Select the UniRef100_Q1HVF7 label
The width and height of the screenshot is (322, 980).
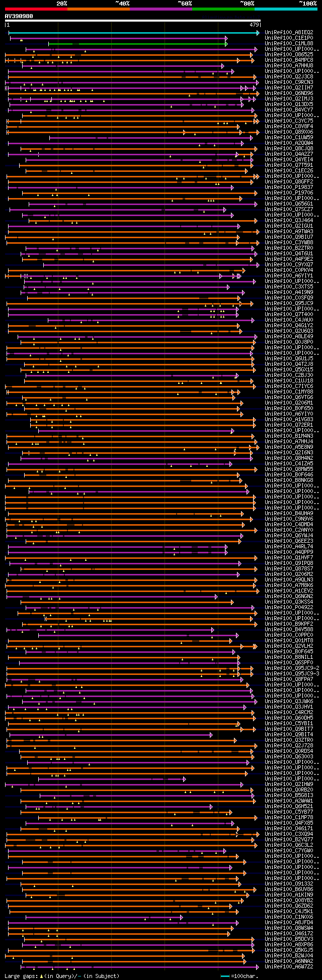point(289,557)
